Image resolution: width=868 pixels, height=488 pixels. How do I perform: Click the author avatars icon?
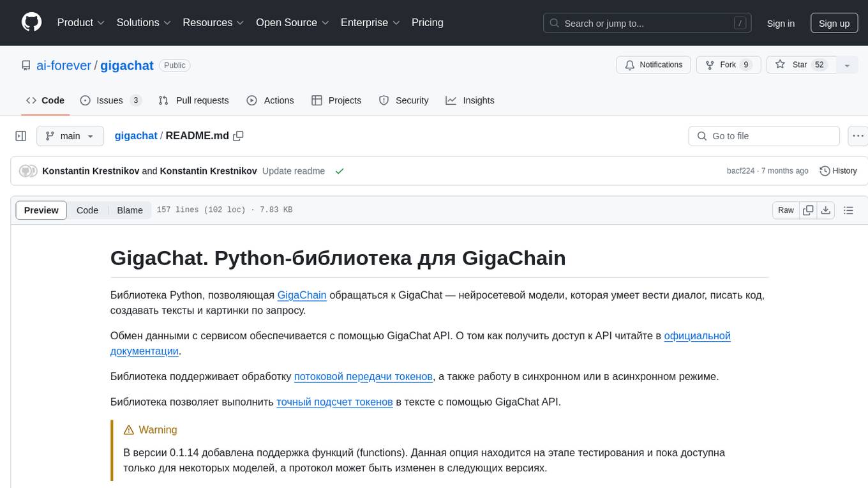28,171
